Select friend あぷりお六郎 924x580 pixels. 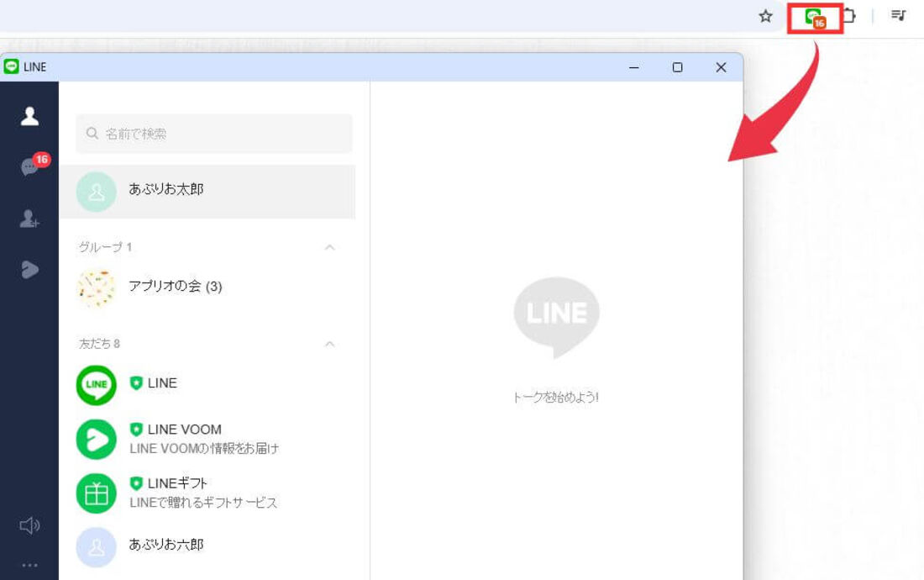pos(207,547)
